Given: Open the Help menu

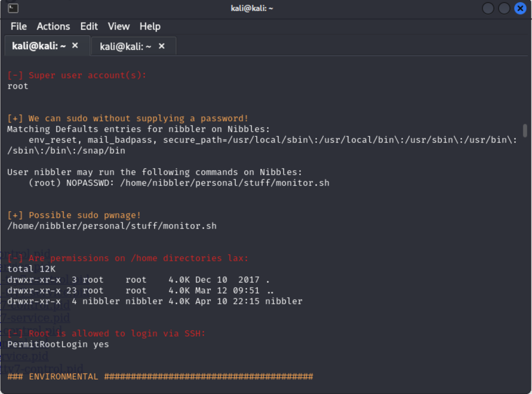Looking at the screenshot, I should [x=150, y=26].
